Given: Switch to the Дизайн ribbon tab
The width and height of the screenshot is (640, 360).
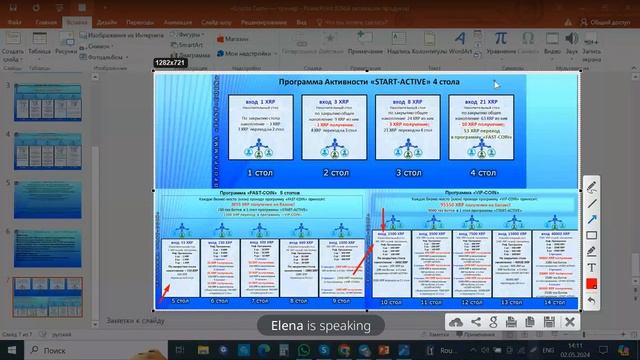Looking at the screenshot, I should point(107,22).
